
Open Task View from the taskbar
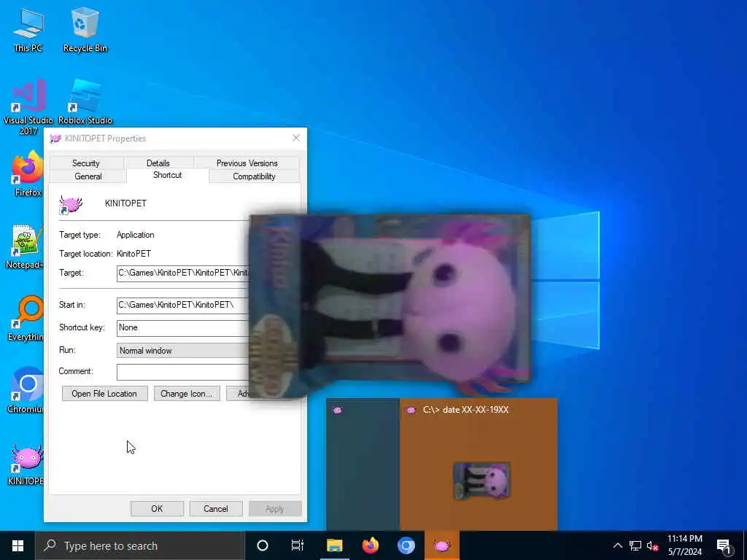(x=298, y=545)
